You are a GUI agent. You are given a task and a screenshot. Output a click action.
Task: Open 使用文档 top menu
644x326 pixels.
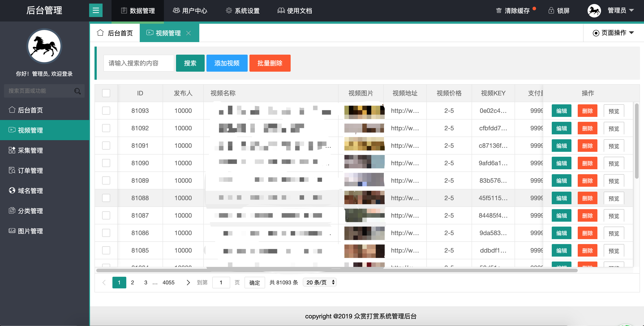pos(295,11)
